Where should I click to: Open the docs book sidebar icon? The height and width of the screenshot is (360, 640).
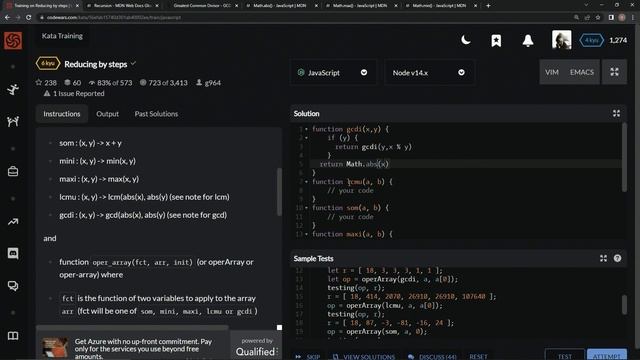coord(13,336)
